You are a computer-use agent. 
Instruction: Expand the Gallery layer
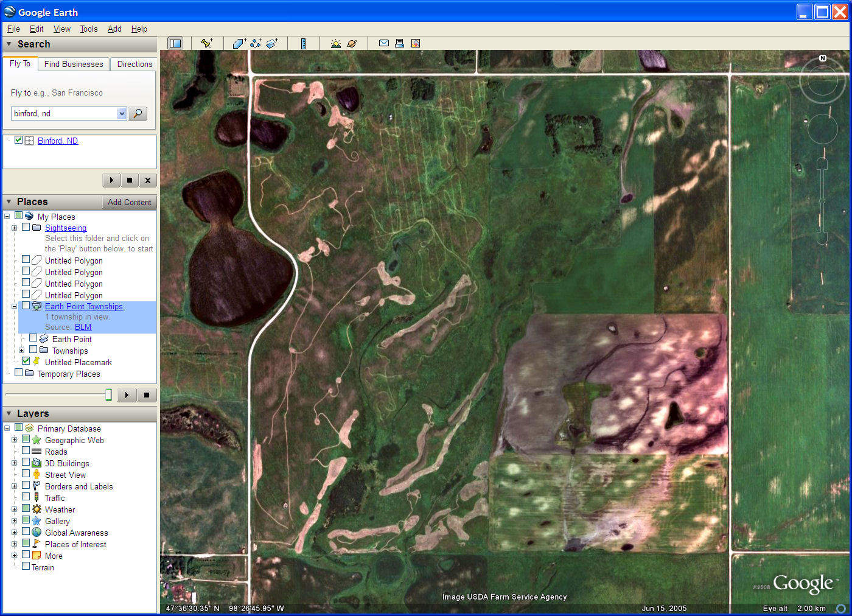pyautogui.click(x=14, y=520)
